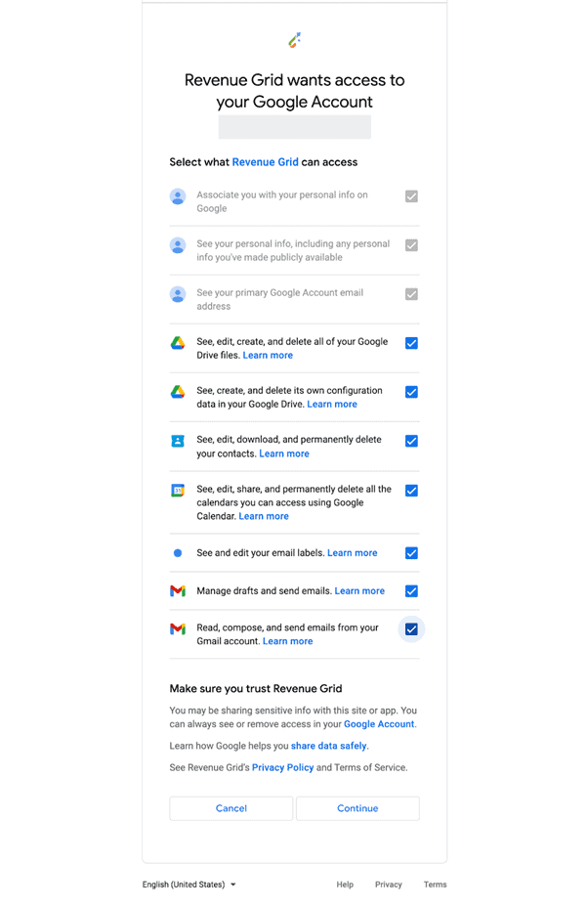Click the blue dot icon beside email labels
Screen dimensions: 588x907
tap(178, 553)
